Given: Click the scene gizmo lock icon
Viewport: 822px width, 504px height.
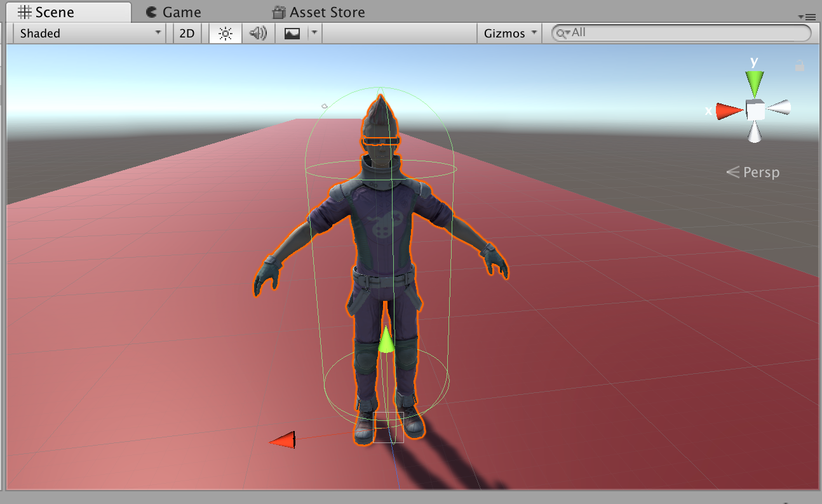Looking at the screenshot, I should point(800,65).
